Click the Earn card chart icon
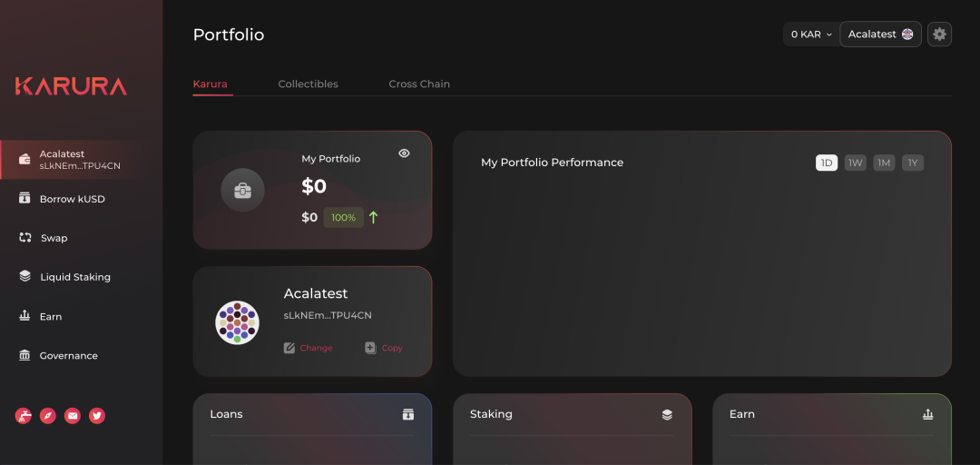The width and height of the screenshot is (980, 465). pyautogui.click(x=927, y=414)
